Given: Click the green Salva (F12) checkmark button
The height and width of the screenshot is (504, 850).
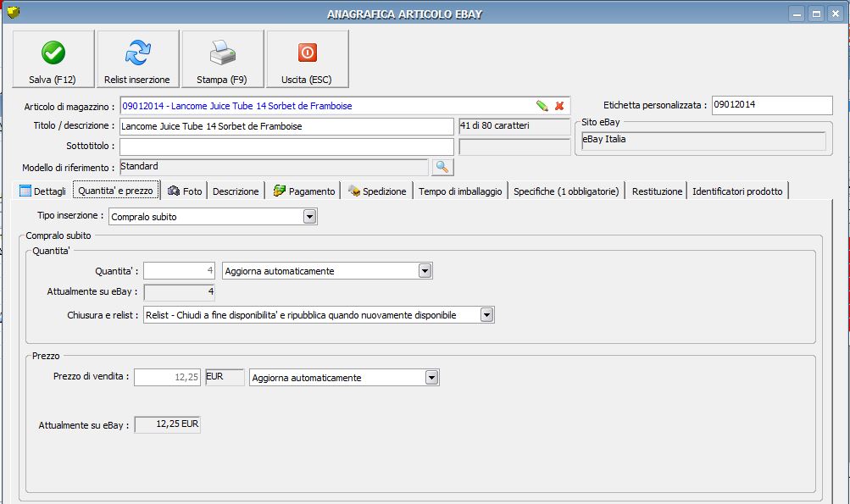Looking at the screenshot, I should click(53, 58).
